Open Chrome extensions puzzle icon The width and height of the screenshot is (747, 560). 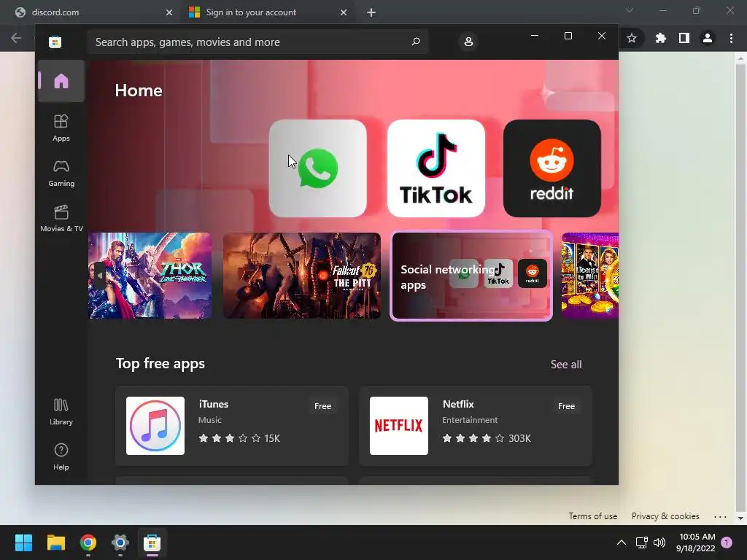point(660,38)
